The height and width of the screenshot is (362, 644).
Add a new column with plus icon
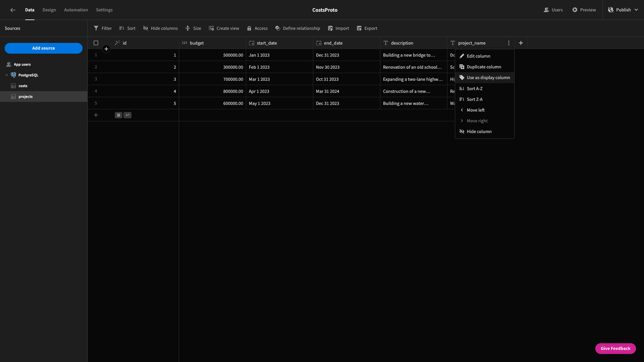pyautogui.click(x=521, y=43)
